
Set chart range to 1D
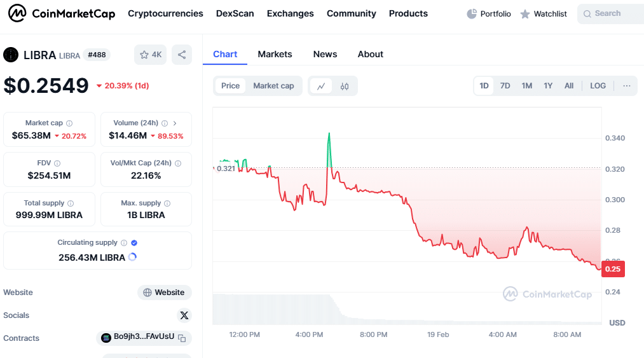484,86
